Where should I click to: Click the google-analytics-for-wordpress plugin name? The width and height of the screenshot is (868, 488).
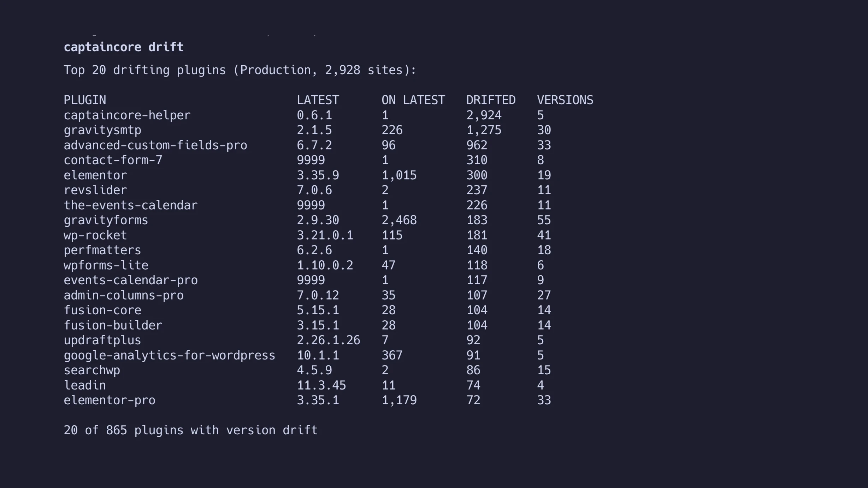tap(169, 355)
